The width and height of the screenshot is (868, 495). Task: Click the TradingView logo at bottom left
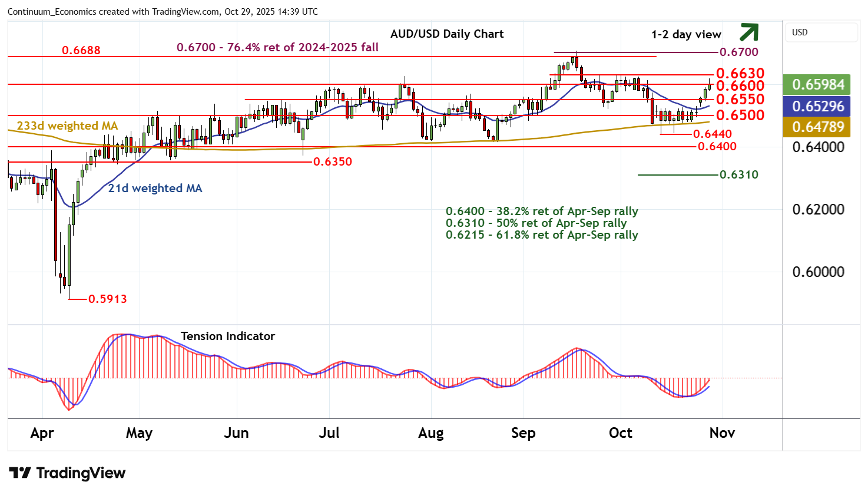coord(67,473)
